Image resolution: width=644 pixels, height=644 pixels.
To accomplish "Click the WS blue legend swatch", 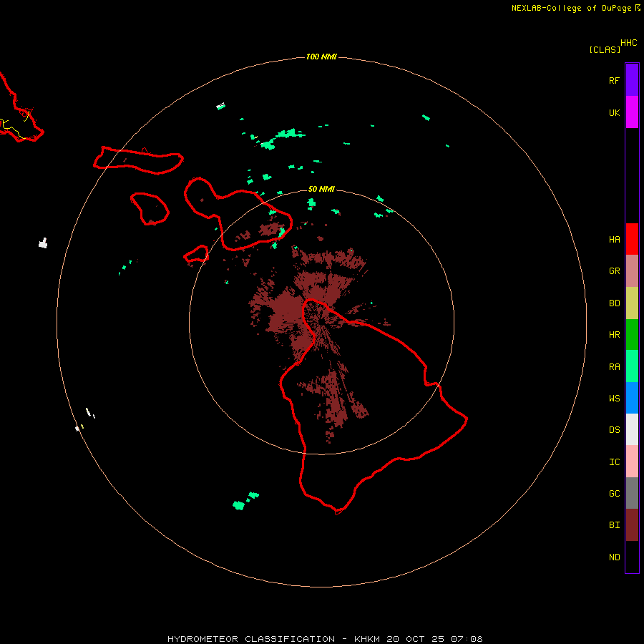I will (x=632, y=398).
